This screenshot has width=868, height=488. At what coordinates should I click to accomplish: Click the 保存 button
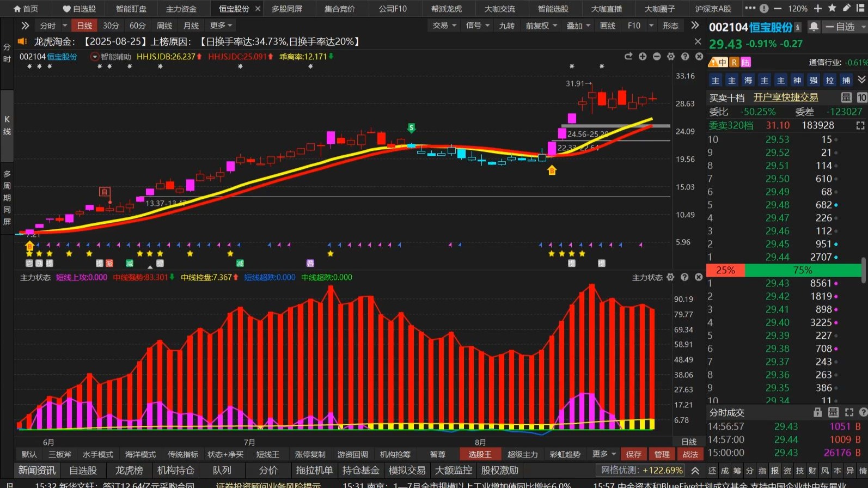pos(633,454)
